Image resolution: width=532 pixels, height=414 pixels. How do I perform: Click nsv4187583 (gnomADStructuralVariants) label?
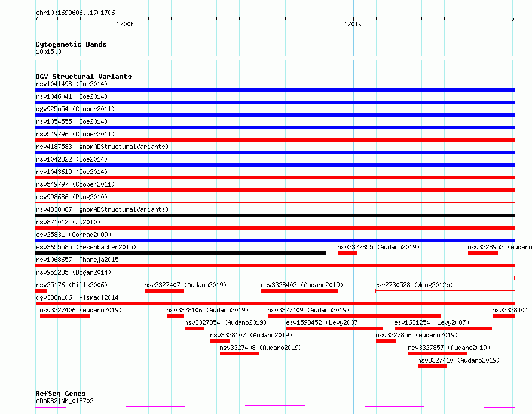(102, 147)
